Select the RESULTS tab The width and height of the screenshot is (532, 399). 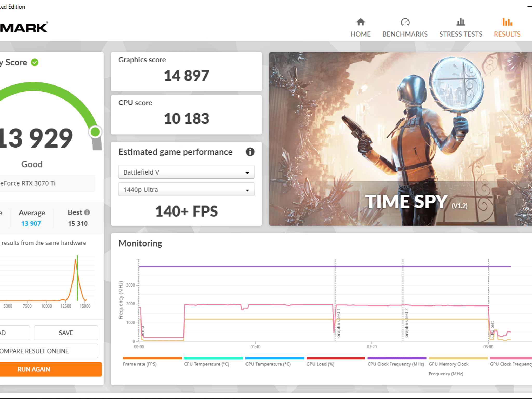point(507,28)
